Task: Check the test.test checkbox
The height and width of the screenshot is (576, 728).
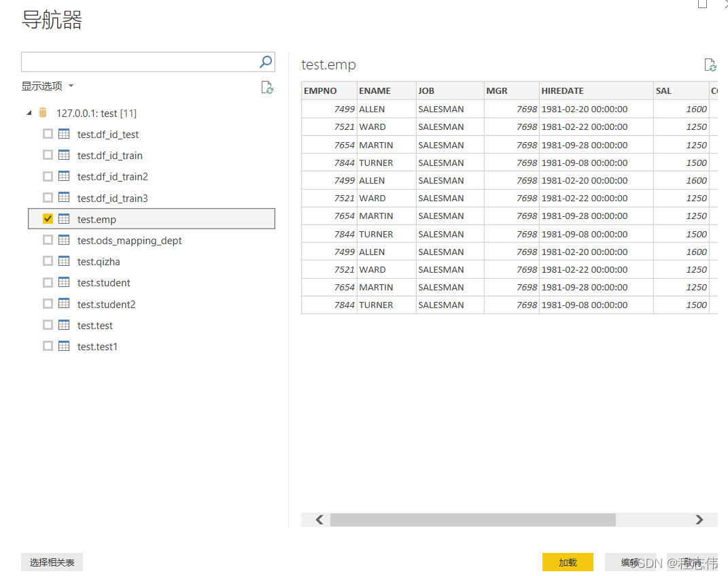Action: (48, 325)
